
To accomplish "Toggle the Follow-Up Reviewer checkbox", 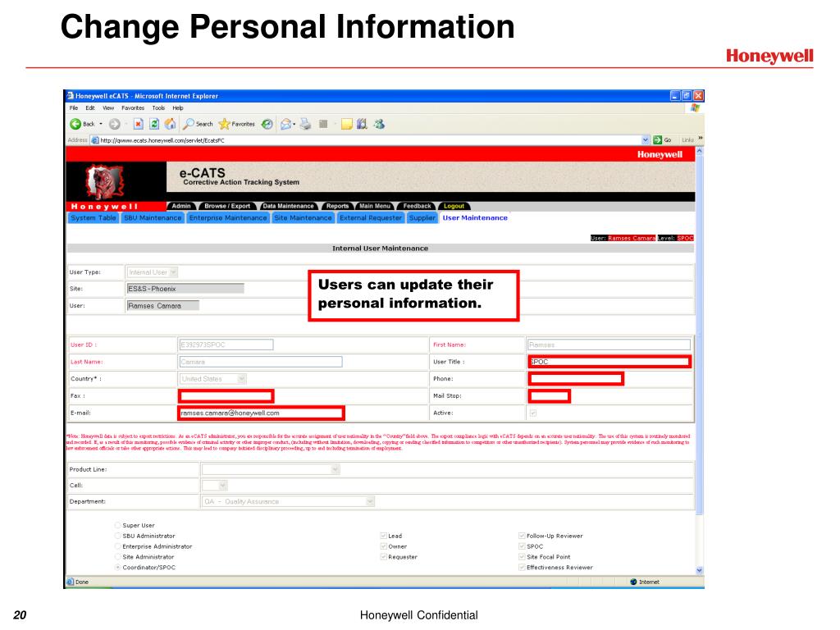I will pyautogui.click(x=522, y=536).
